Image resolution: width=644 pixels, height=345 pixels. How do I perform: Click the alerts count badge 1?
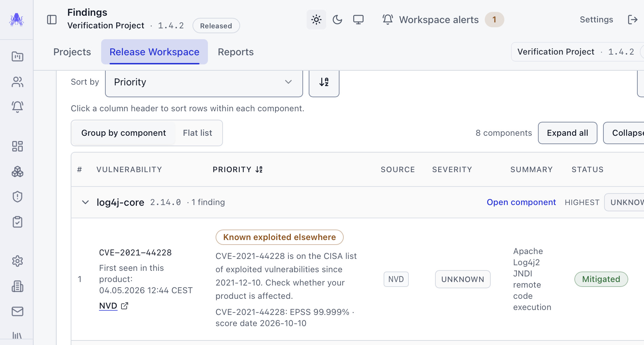(494, 20)
